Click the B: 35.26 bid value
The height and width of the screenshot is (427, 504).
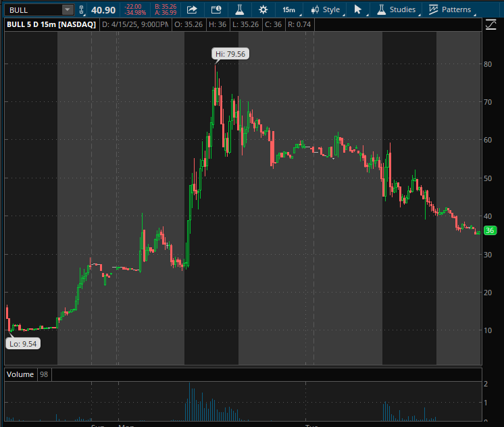(x=166, y=7)
